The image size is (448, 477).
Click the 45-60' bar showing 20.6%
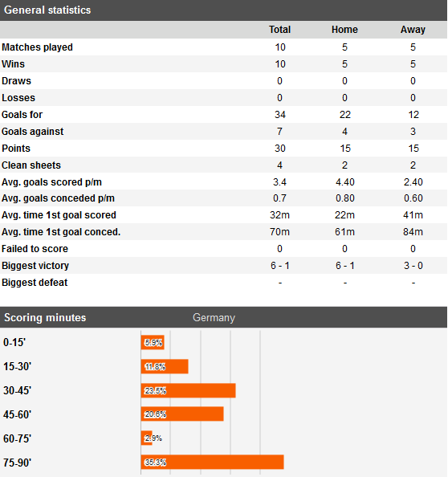[182, 414]
